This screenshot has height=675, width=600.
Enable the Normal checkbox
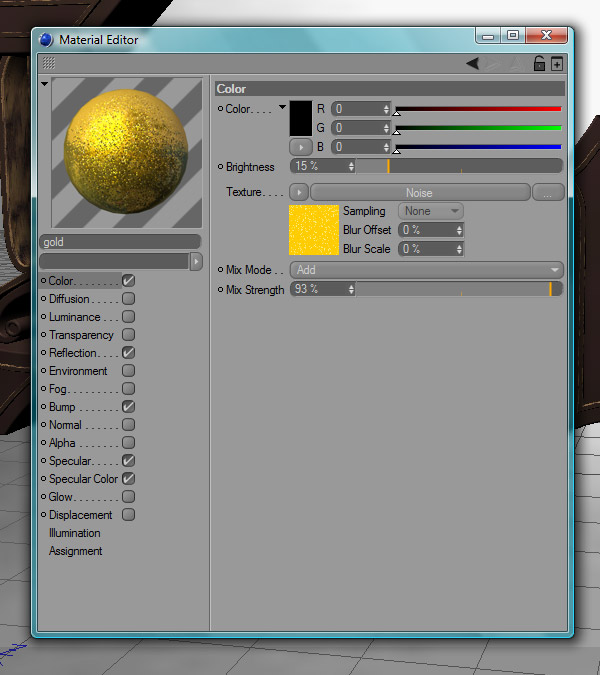(x=128, y=424)
